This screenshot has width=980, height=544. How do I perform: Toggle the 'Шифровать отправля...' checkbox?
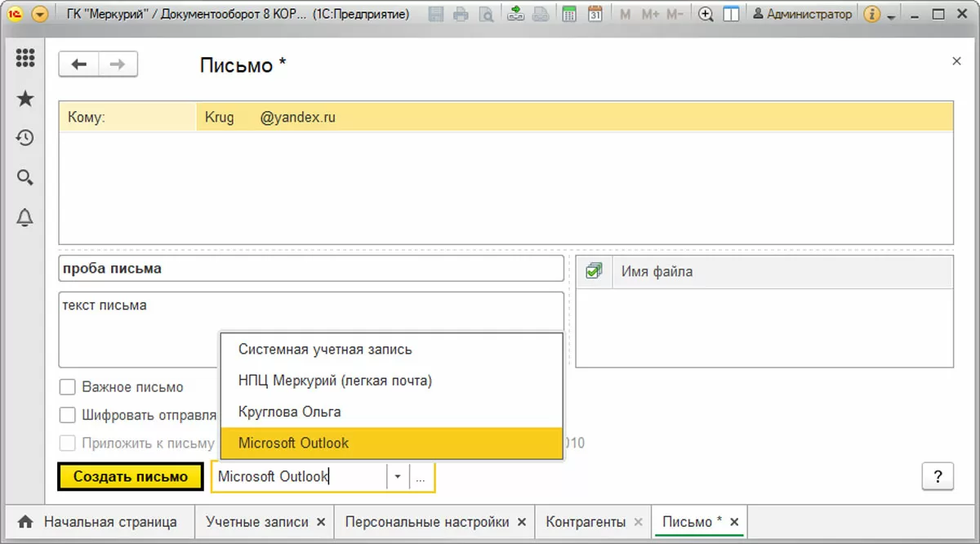pyautogui.click(x=68, y=415)
